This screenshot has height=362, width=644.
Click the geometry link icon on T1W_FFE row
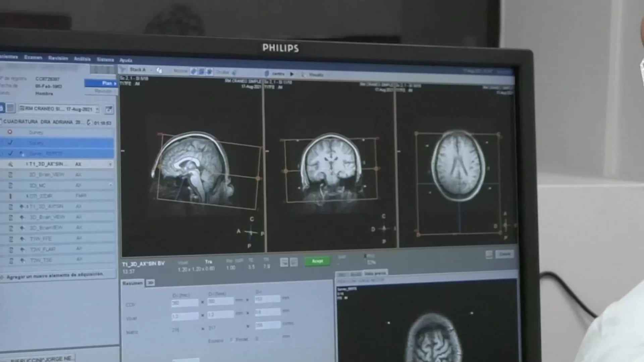(x=22, y=239)
